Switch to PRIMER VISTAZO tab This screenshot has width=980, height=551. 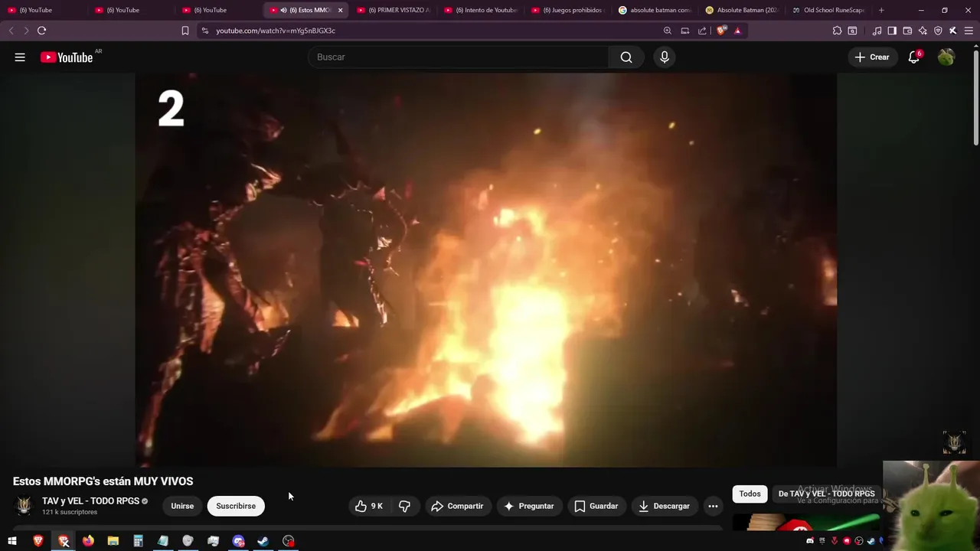coord(393,10)
